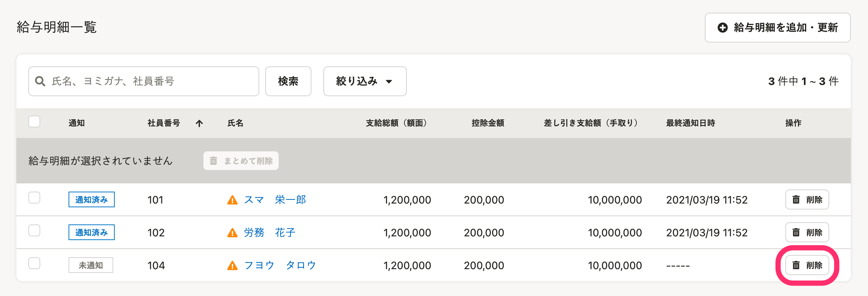Open employee link フヨウ タロウ
Image resolution: width=868 pixels, height=296 pixels.
[x=280, y=265]
